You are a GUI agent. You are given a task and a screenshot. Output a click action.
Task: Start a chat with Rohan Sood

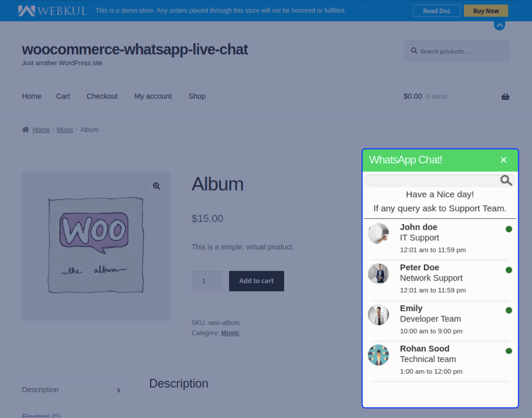(440, 361)
